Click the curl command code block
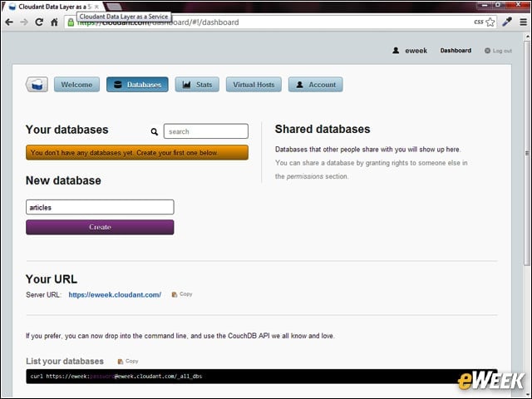 tap(262, 377)
